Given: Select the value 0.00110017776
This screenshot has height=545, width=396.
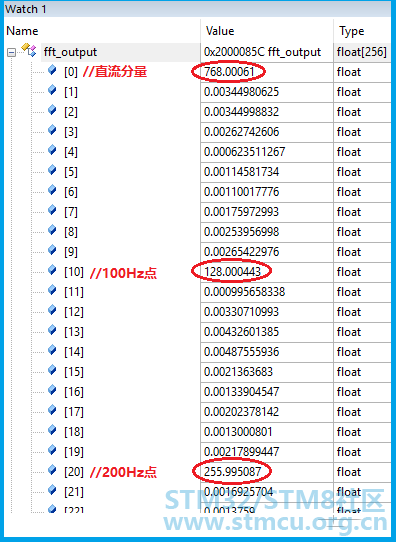Looking at the screenshot, I should (x=241, y=192).
